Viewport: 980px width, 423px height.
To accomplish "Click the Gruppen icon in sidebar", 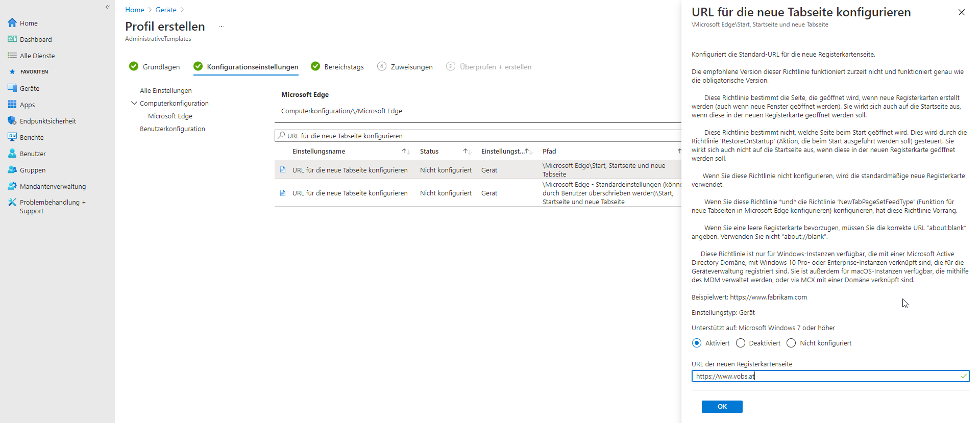I will coord(12,170).
